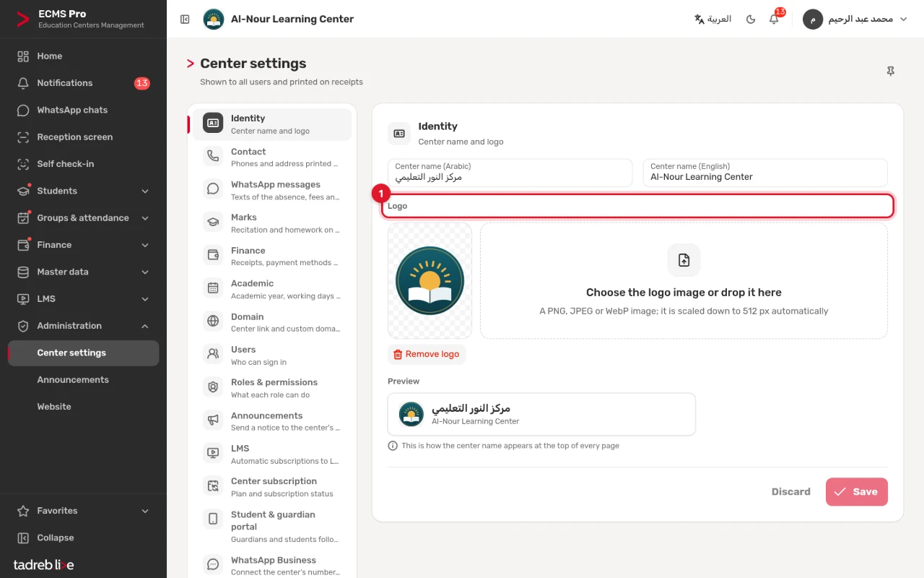This screenshot has height=578, width=924.
Task: Expand the LMS sidebar menu
Action: point(83,298)
